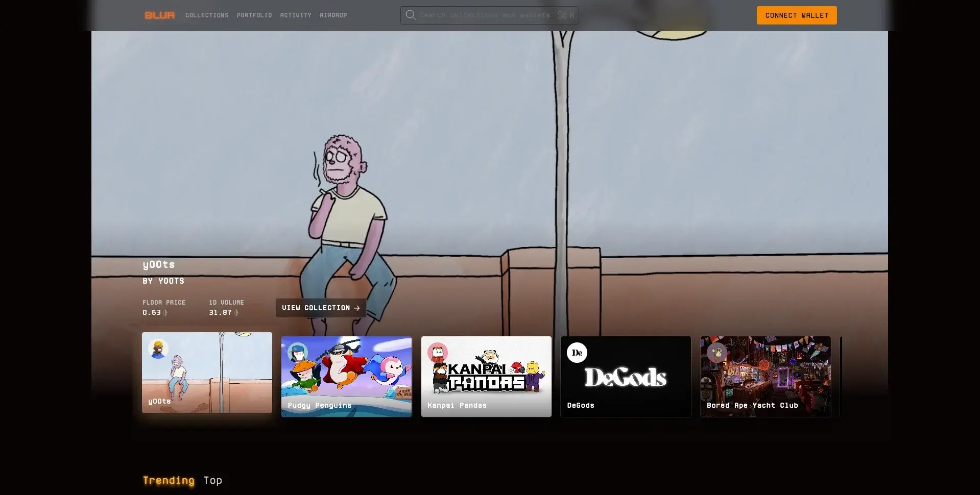Click the search magnifier icon

point(411,15)
